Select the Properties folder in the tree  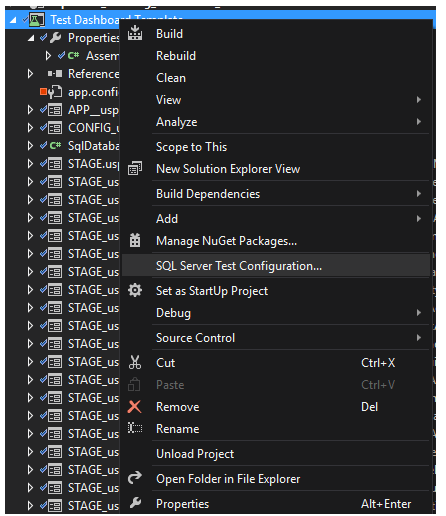pyautogui.click(x=93, y=38)
